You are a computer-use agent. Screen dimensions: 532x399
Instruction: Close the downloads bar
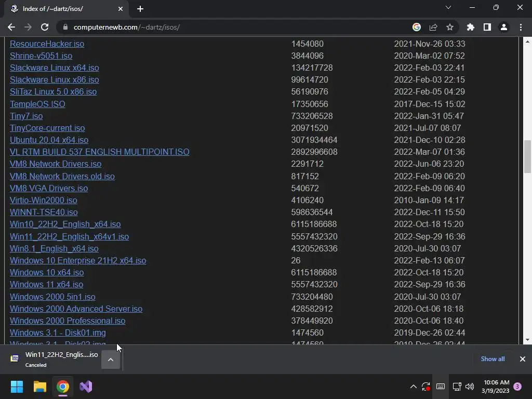click(523, 359)
